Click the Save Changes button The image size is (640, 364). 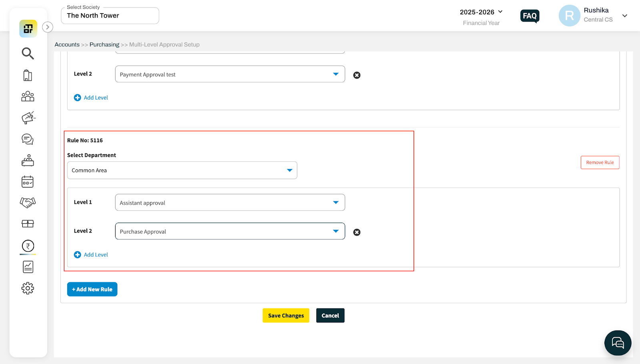(286, 315)
